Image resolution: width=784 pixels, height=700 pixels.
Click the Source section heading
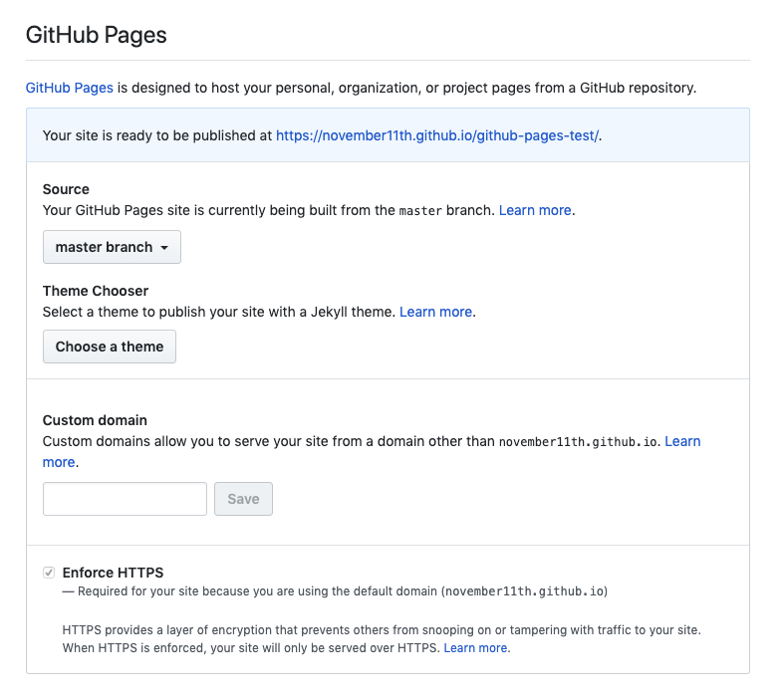point(66,189)
